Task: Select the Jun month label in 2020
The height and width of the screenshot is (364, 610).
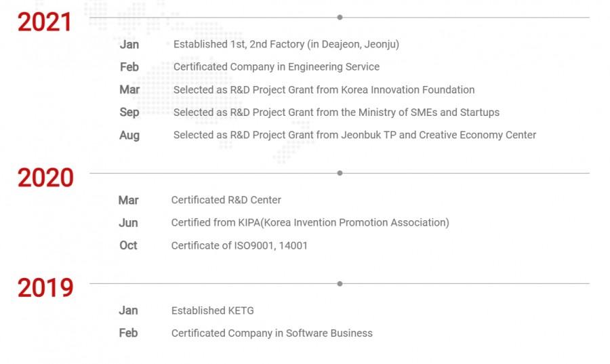Action: [x=128, y=222]
